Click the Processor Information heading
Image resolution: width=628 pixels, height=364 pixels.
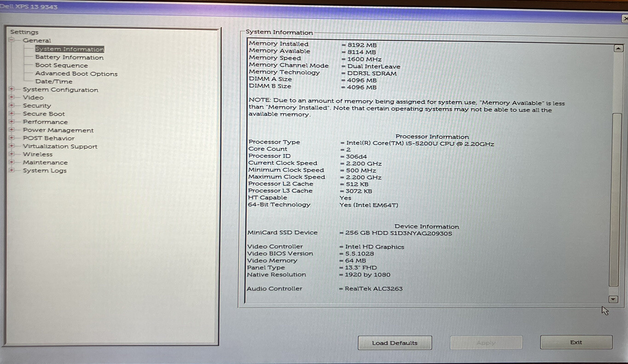(x=432, y=137)
